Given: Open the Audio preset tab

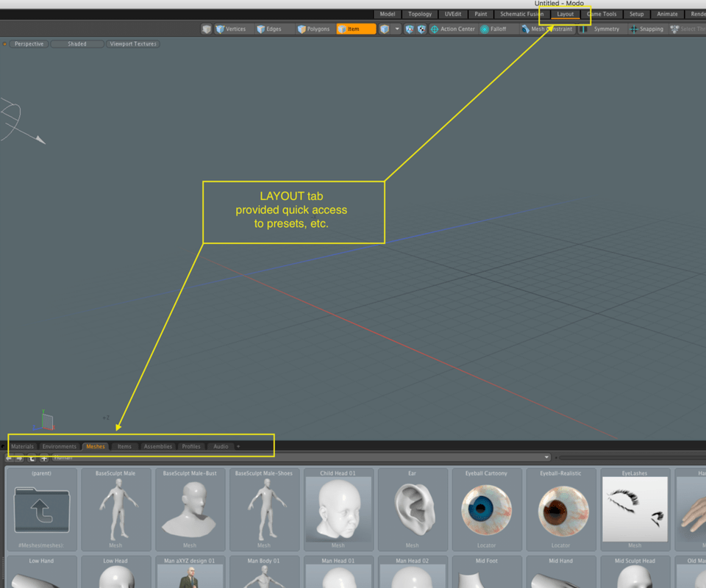Looking at the screenshot, I should click(x=221, y=446).
